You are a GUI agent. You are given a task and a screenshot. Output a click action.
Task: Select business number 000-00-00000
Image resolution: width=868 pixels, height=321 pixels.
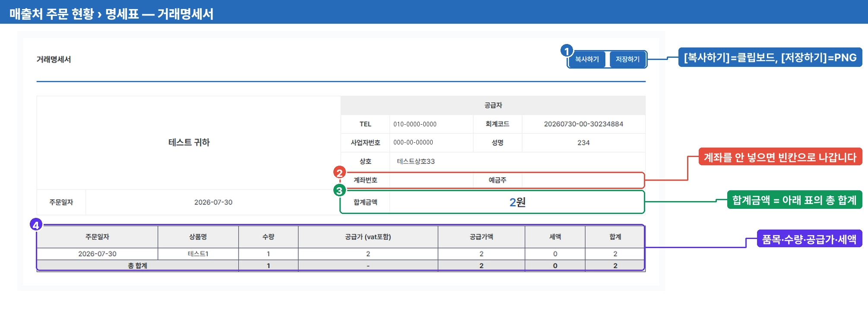click(413, 142)
